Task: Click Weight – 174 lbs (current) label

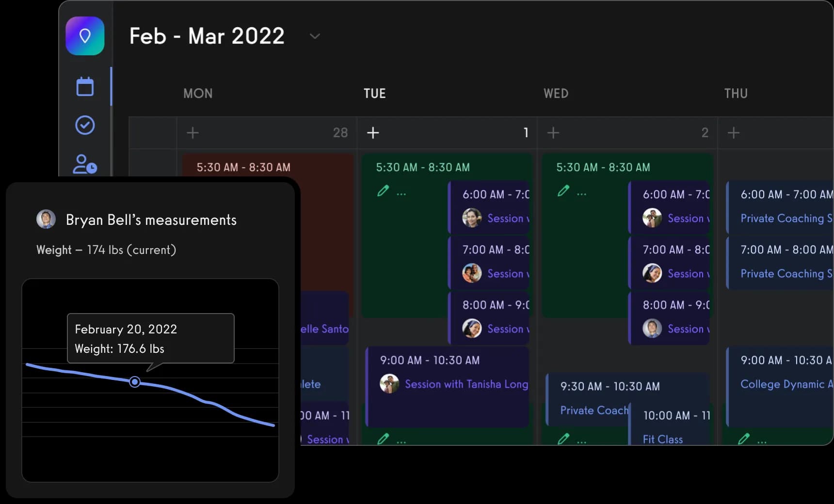Action: (x=106, y=250)
